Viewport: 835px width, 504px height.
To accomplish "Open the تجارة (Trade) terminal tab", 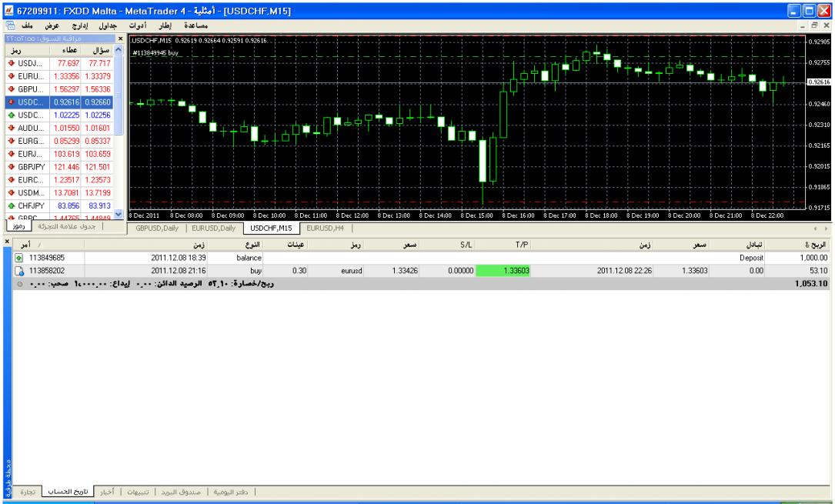I will (x=27, y=491).
